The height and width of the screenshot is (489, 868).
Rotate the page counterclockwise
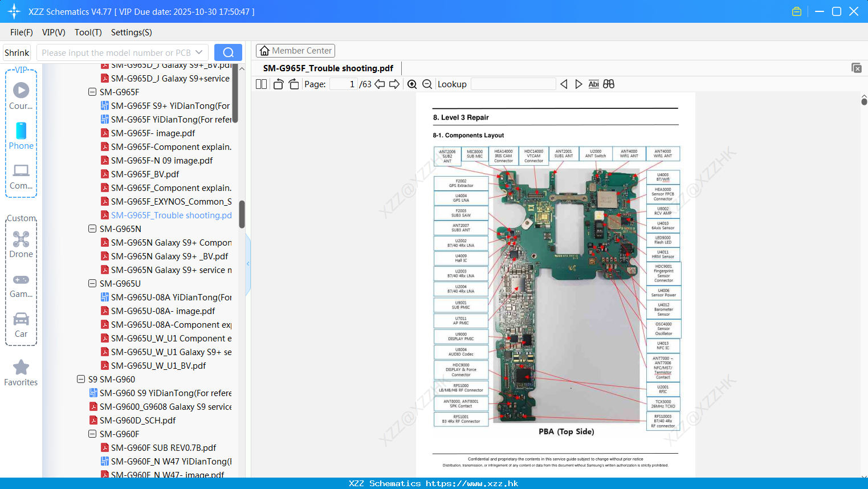[278, 84]
